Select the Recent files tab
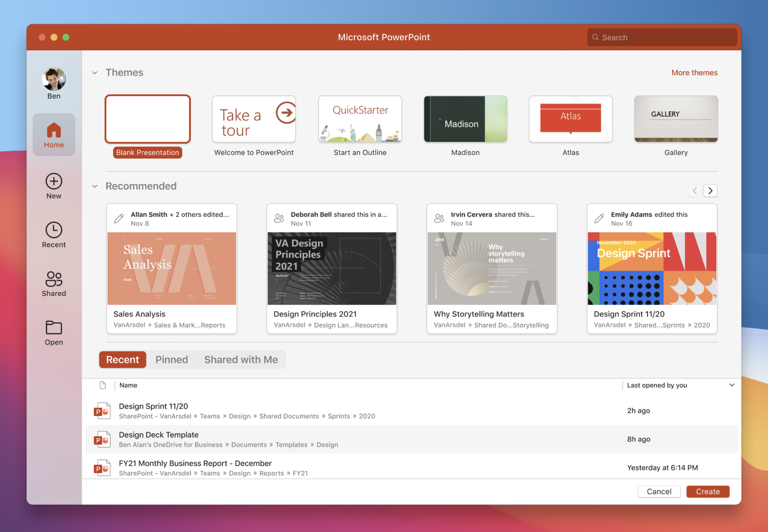The image size is (768, 532). point(123,359)
